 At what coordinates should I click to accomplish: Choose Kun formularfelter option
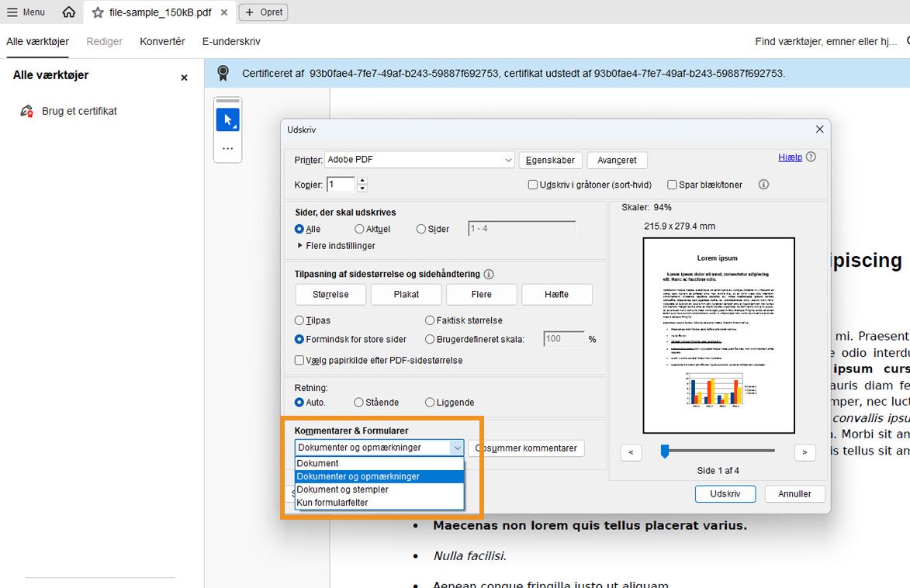click(379, 503)
